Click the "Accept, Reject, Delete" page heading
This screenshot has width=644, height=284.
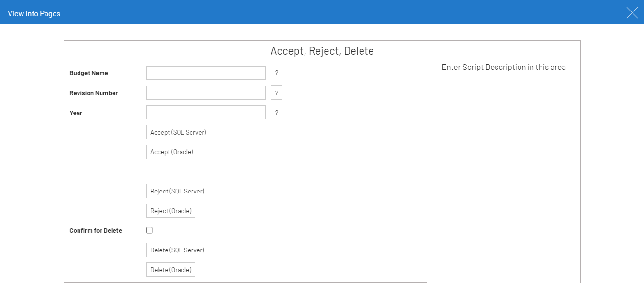point(322,51)
